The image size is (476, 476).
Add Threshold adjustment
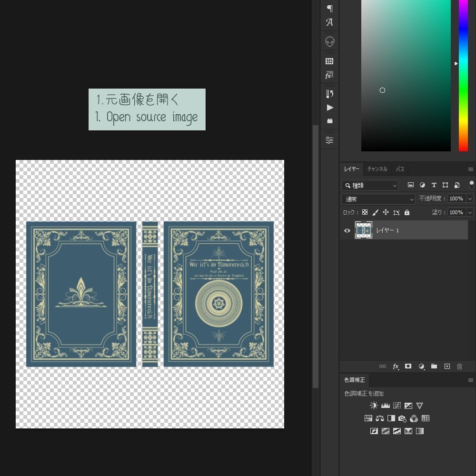tap(397, 431)
